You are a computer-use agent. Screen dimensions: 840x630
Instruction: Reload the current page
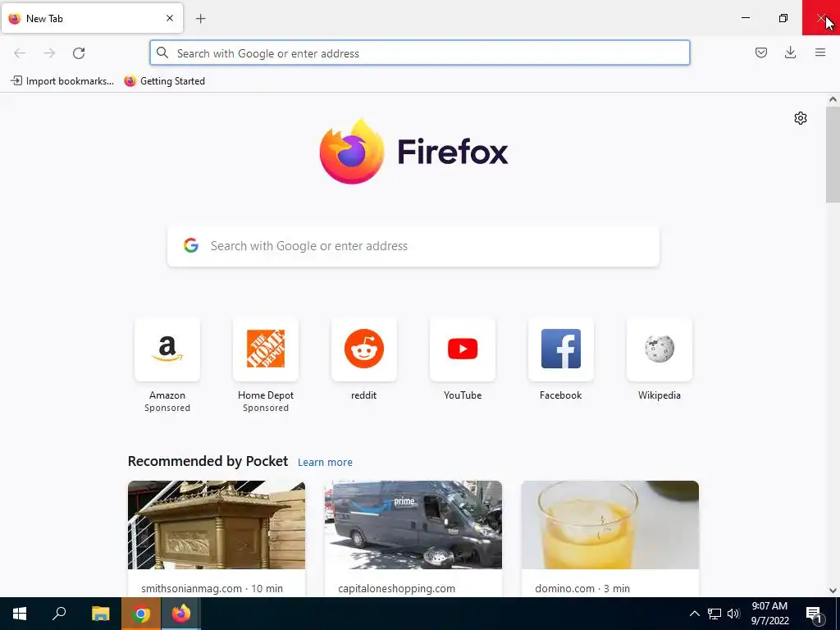click(79, 53)
